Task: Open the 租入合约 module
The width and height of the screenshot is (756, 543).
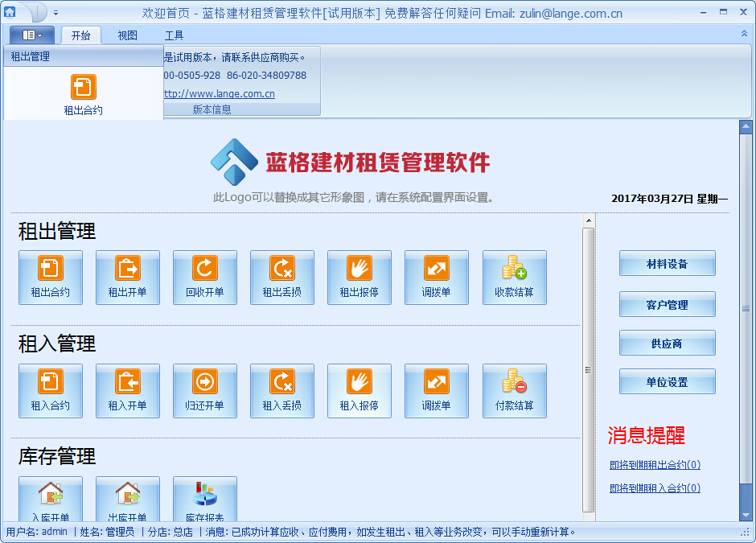Action: (x=51, y=391)
